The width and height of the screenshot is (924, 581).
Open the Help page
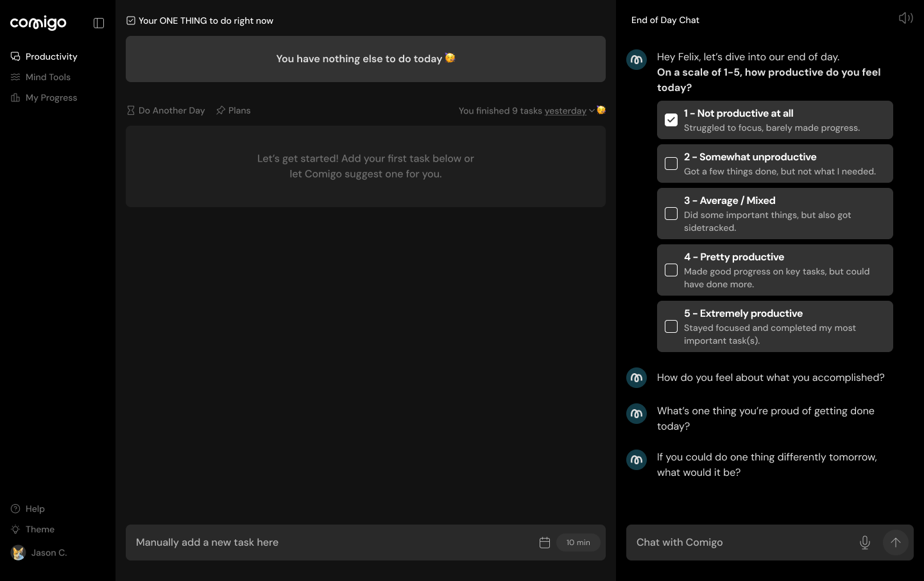(x=28, y=509)
